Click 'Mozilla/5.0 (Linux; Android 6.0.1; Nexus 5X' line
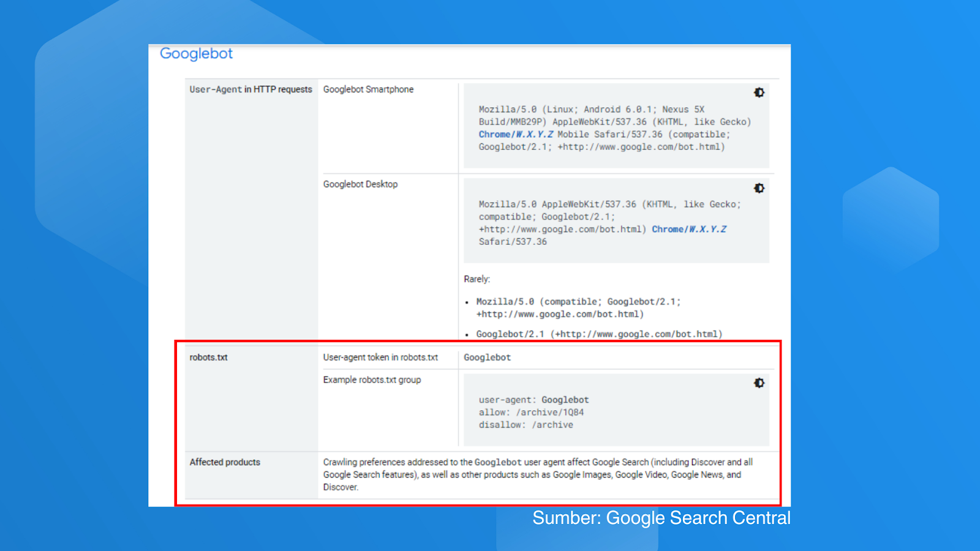980x551 pixels. tap(592, 110)
